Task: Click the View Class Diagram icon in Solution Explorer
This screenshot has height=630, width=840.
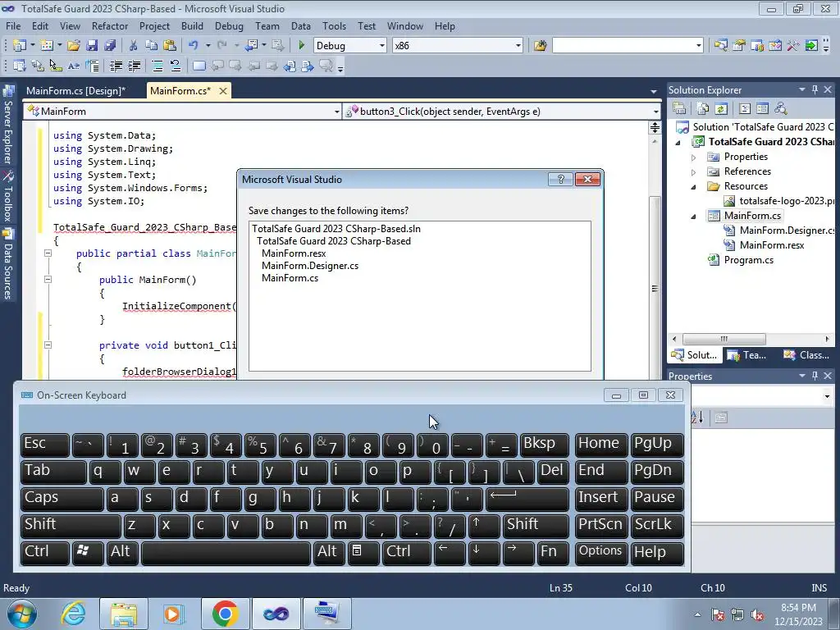Action: click(x=781, y=109)
